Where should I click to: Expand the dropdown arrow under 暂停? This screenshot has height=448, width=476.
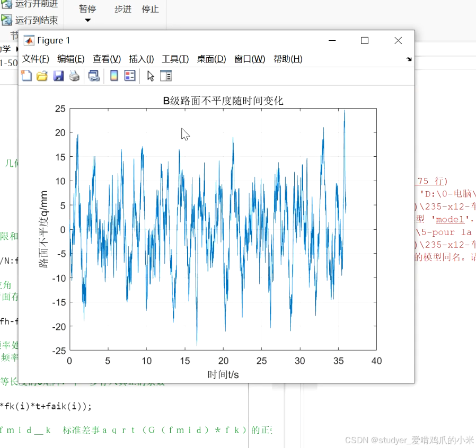[88, 20]
